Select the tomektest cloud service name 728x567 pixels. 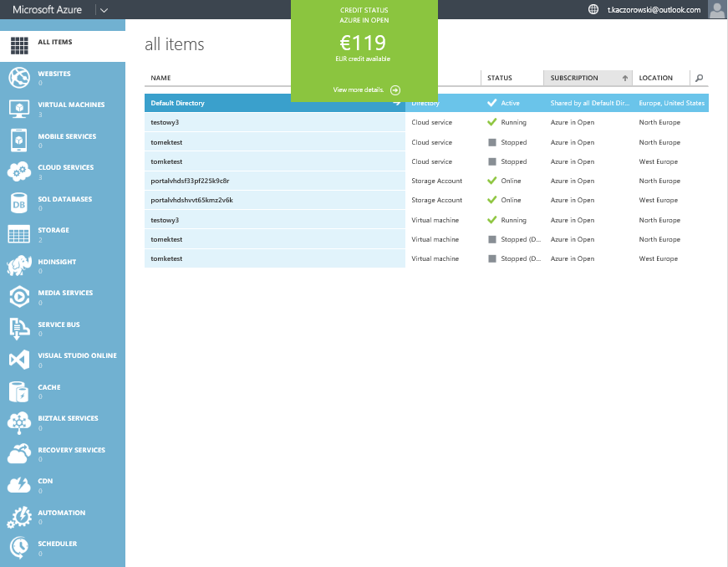[166, 142]
